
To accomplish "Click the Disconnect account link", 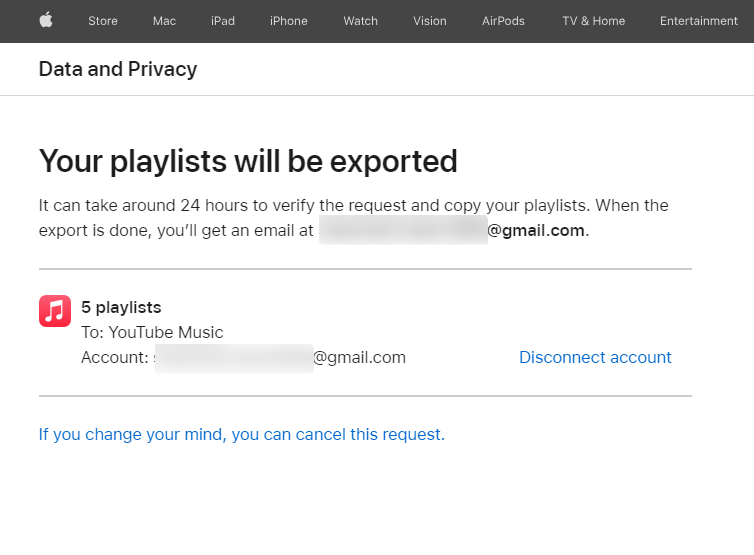I will pos(595,357).
